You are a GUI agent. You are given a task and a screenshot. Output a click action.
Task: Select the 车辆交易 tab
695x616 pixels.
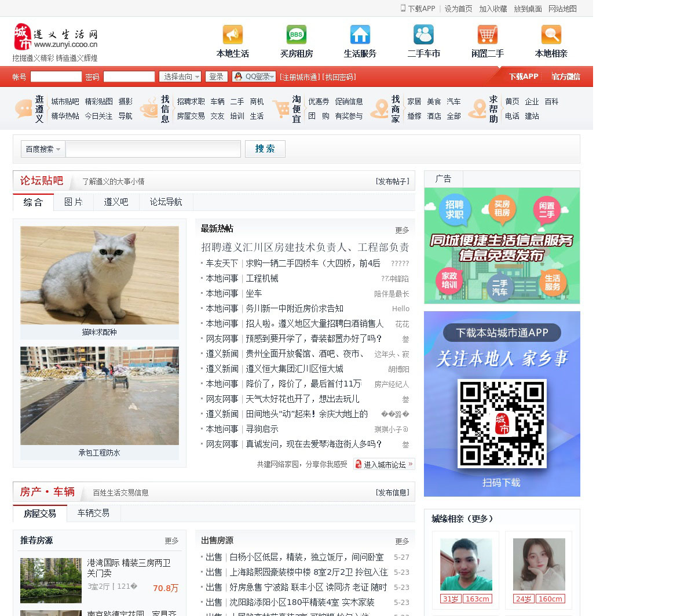(x=93, y=513)
